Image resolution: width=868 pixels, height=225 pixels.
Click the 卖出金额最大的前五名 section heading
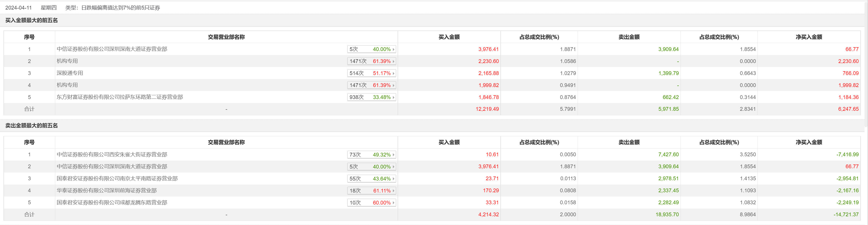point(31,126)
